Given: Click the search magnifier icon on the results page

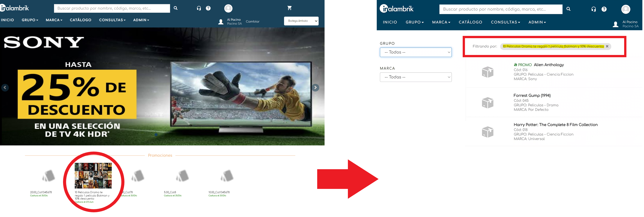Looking at the screenshot, I should point(568,9).
